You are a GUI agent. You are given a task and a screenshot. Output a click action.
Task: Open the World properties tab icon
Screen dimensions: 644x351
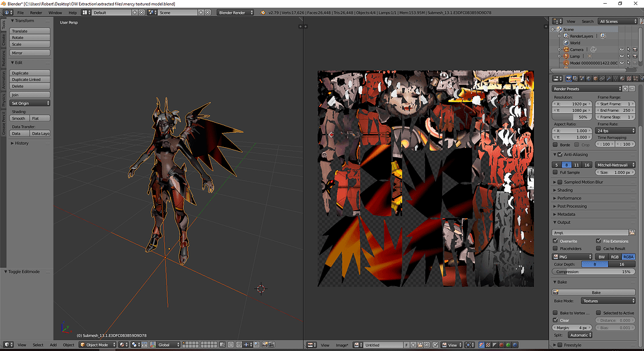click(589, 79)
